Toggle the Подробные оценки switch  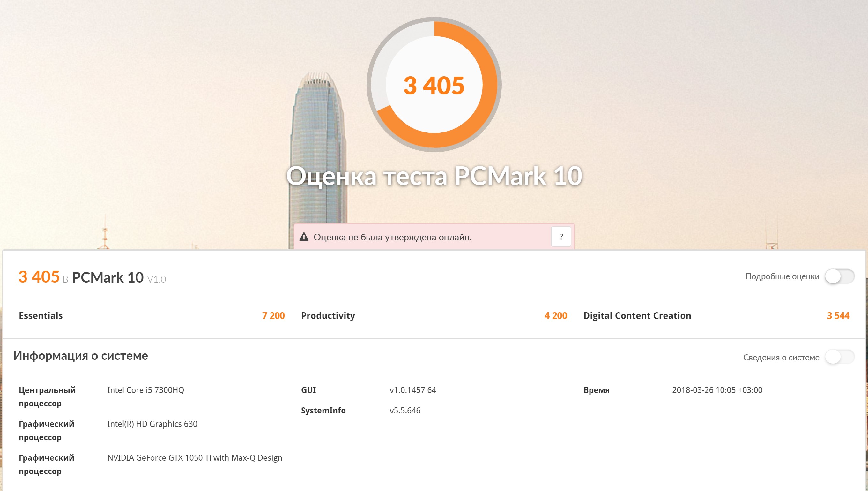point(839,276)
